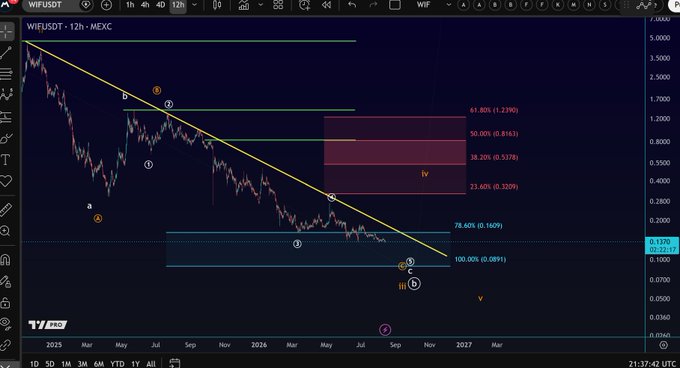Select the text annotation tool
The image size is (680, 368).
[6, 160]
